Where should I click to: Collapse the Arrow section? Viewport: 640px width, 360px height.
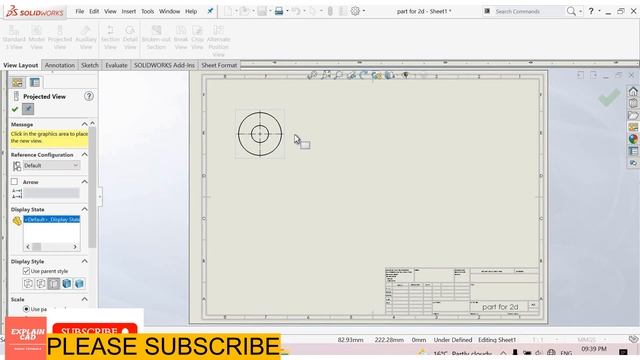pos(84,182)
